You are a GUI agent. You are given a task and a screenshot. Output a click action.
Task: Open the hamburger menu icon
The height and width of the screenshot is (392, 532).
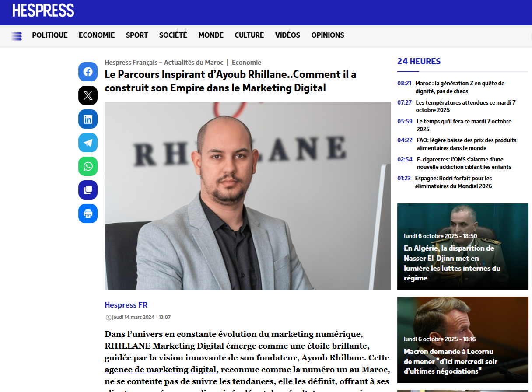click(x=17, y=36)
